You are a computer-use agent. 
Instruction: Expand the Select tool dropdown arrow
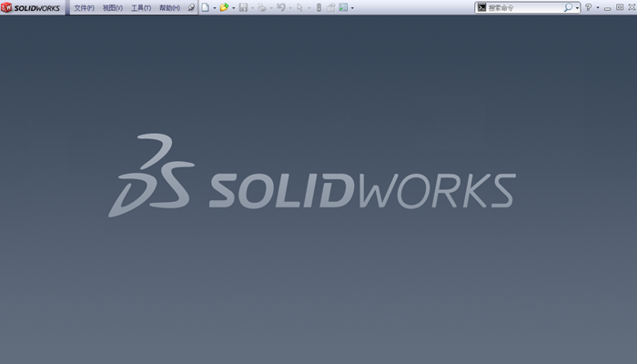tap(309, 7)
